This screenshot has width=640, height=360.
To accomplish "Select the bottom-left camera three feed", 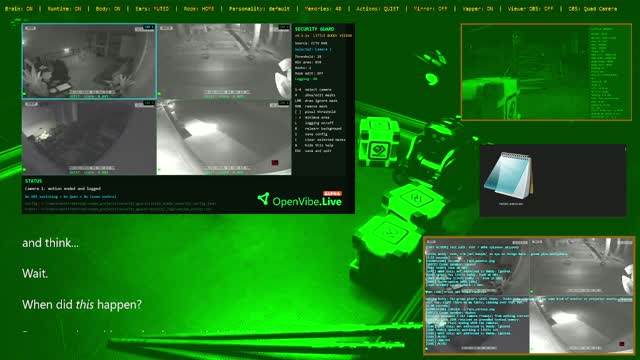I will [89, 138].
